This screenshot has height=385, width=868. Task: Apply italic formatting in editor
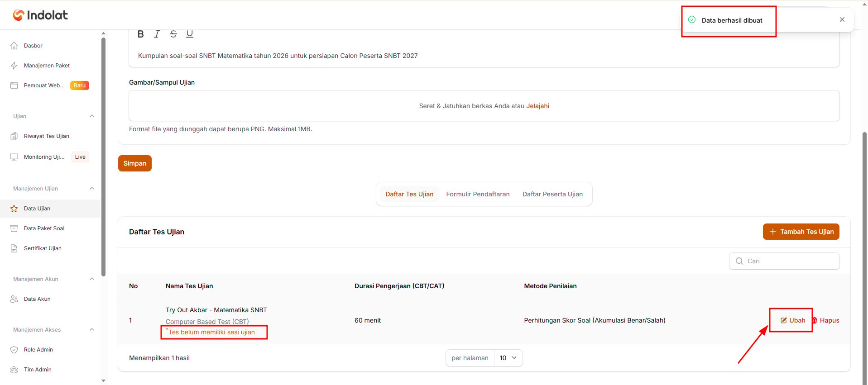pos(157,34)
